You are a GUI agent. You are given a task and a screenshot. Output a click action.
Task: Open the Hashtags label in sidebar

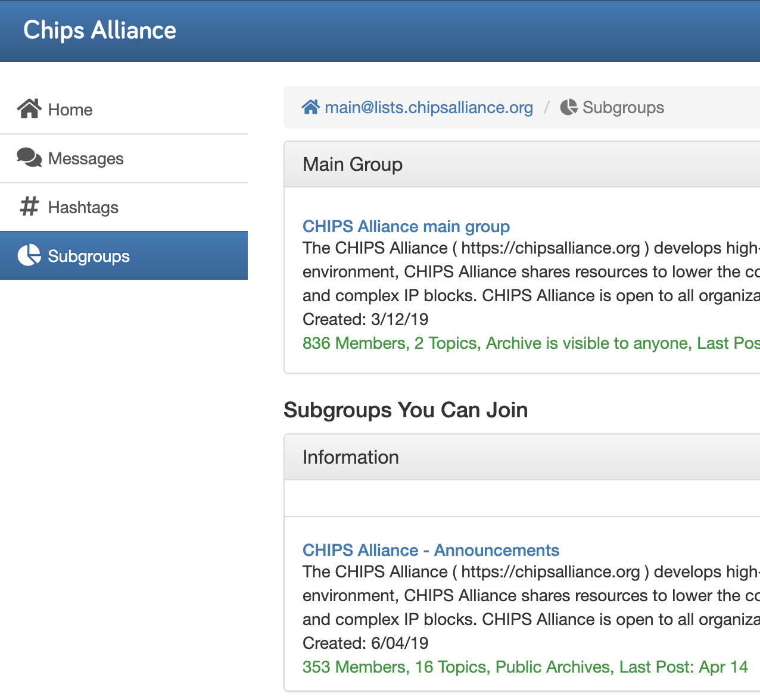pyautogui.click(x=83, y=207)
